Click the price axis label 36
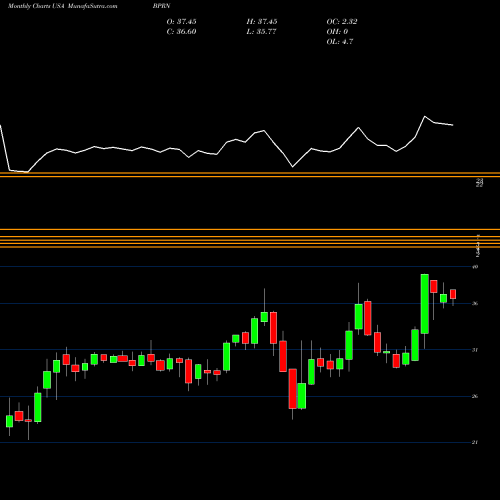Viewport: 500px width, 500px height. click(x=475, y=304)
